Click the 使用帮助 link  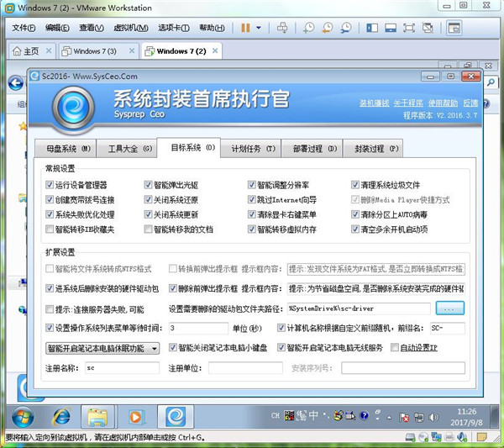coord(443,103)
